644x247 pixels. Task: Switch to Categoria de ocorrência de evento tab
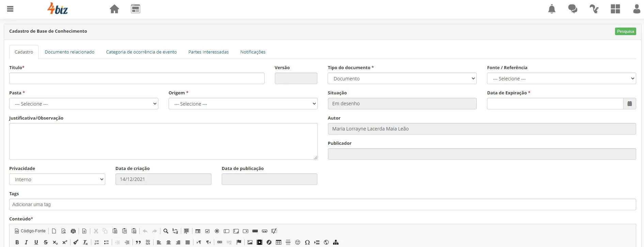click(x=141, y=52)
